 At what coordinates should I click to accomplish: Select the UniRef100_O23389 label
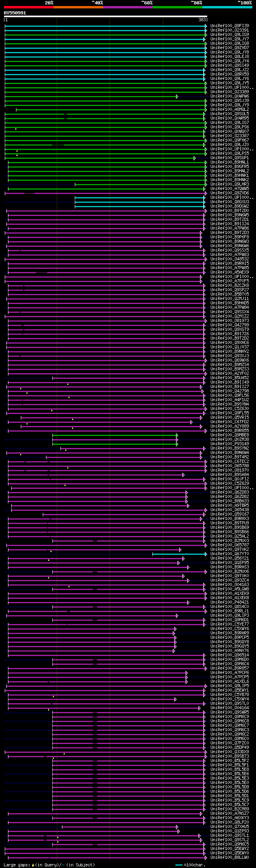230,92
